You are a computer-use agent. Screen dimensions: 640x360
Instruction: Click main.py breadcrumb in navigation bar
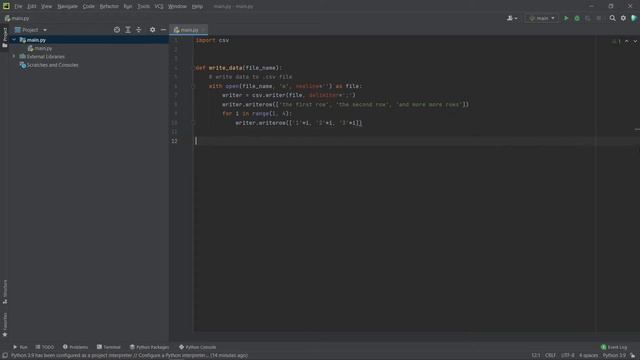pyautogui.click(x=17, y=18)
